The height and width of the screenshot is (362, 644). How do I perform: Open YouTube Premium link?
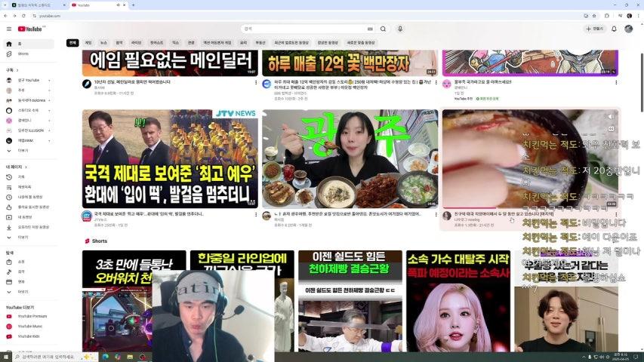pos(29,317)
